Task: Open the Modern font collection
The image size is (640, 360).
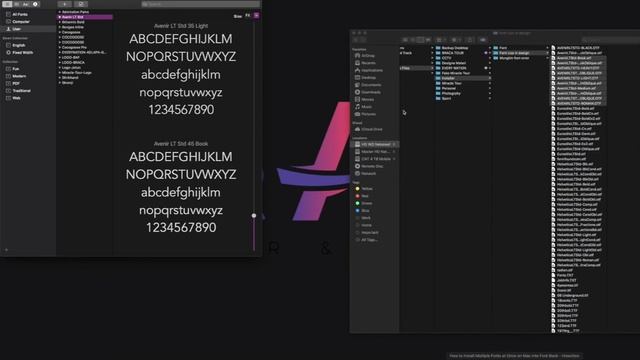Action: tap(19, 76)
